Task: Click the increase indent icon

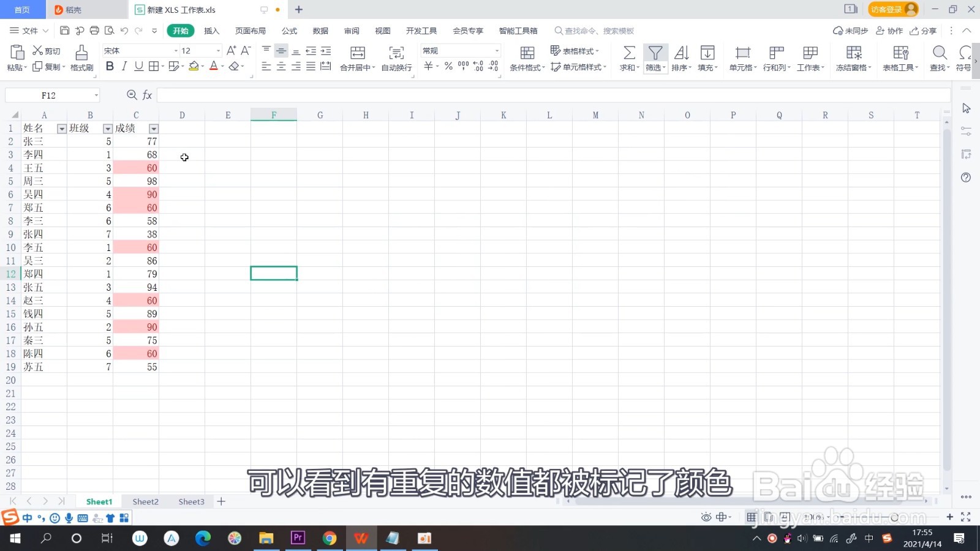Action: point(326,51)
